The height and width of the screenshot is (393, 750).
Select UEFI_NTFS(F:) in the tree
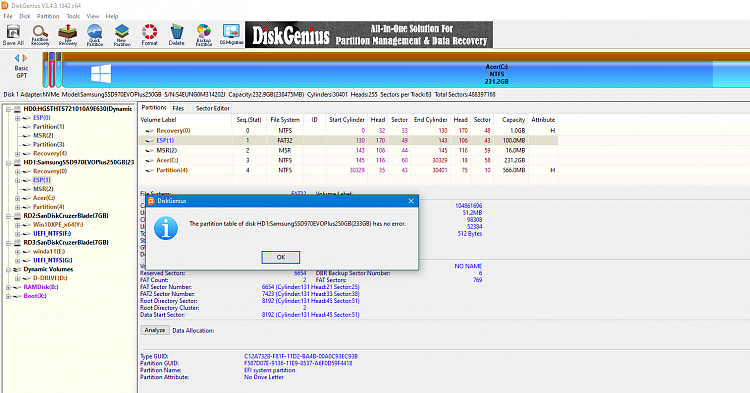52,234
